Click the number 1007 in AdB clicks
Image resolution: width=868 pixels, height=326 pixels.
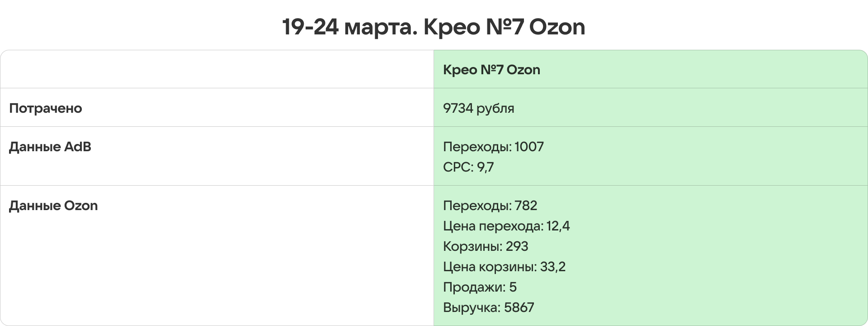529,147
